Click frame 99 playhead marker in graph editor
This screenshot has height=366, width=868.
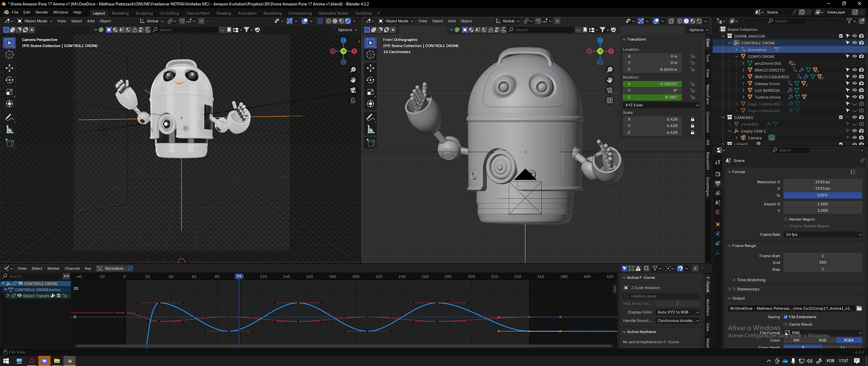click(x=239, y=276)
